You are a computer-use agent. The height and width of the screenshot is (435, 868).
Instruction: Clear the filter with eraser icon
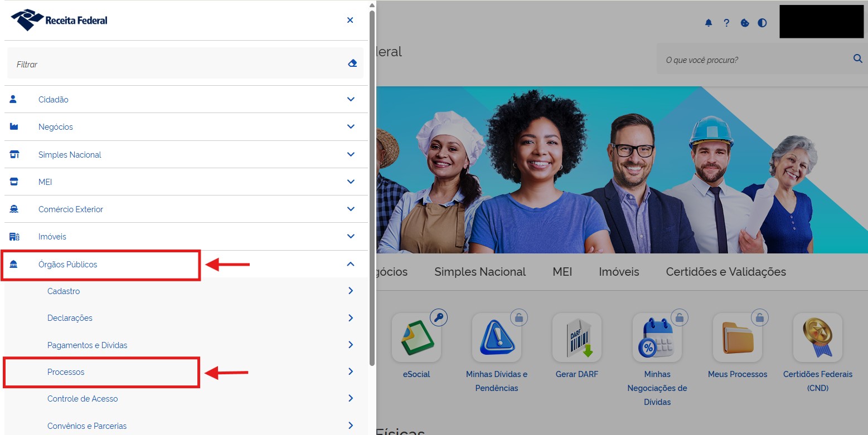click(352, 63)
